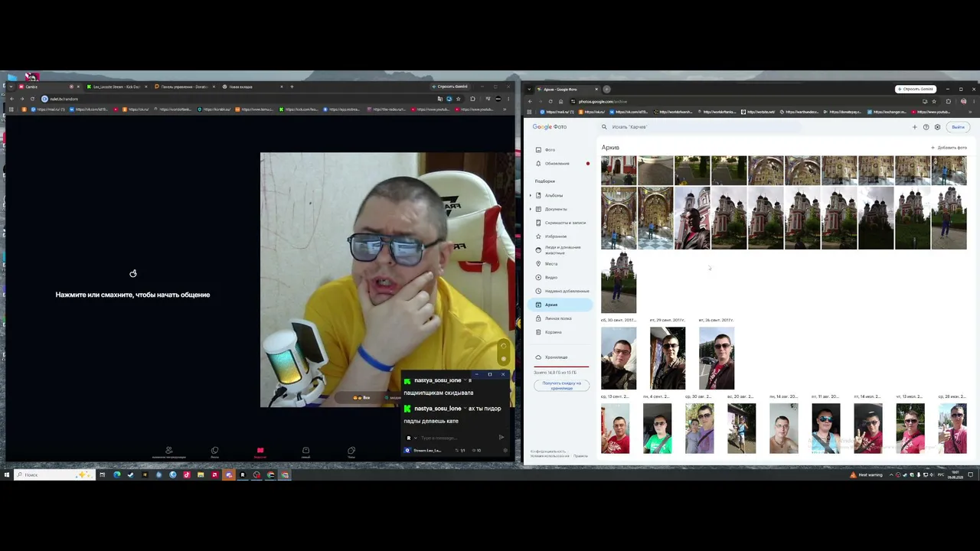Open Скриншоты и записи in sidebar
Viewport: 980px width, 551px height.
coord(560,223)
